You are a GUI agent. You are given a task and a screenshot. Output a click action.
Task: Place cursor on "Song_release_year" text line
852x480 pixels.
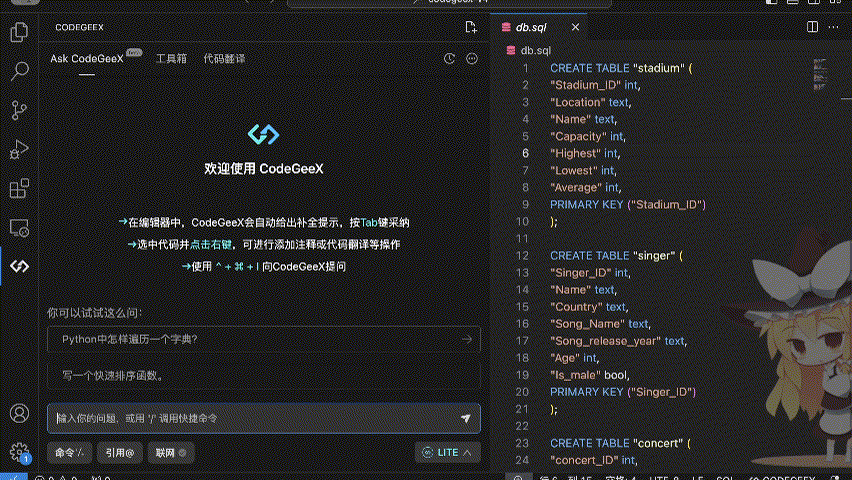618,341
